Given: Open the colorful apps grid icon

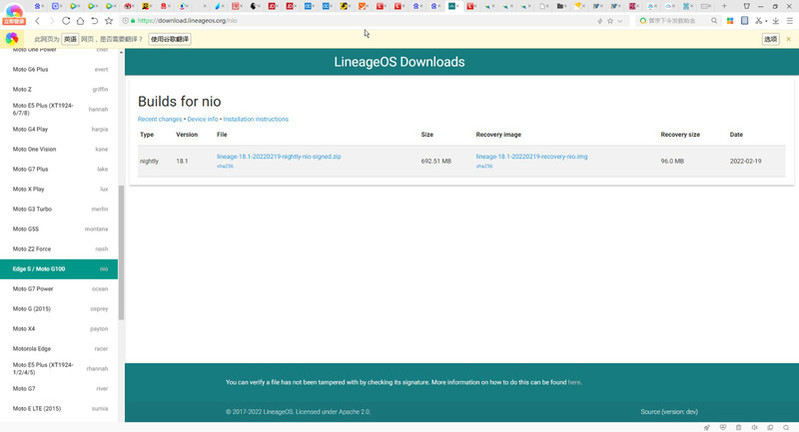Looking at the screenshot, I should (730, 21).
